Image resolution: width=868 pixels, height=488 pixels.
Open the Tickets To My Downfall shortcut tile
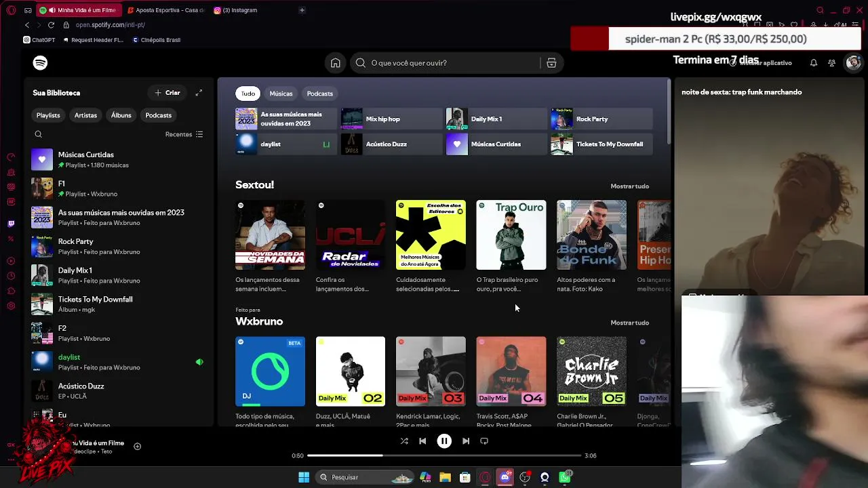(601, 144)
